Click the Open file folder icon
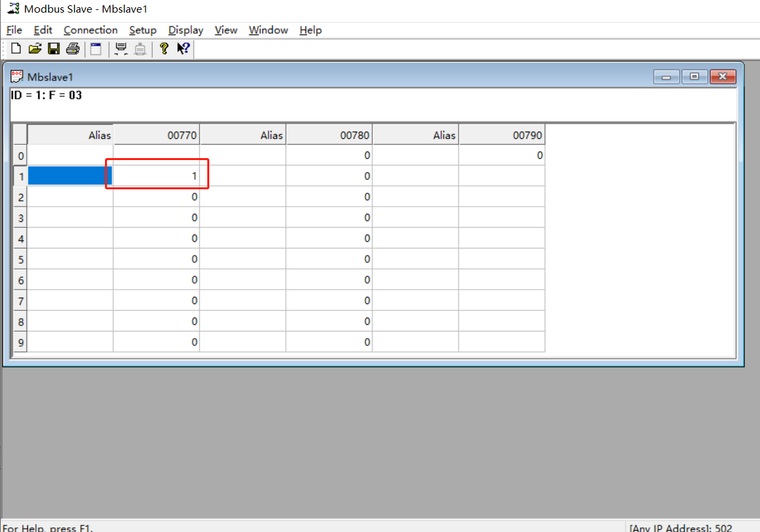This screenshot has height=532, width=760. point(35,48)
